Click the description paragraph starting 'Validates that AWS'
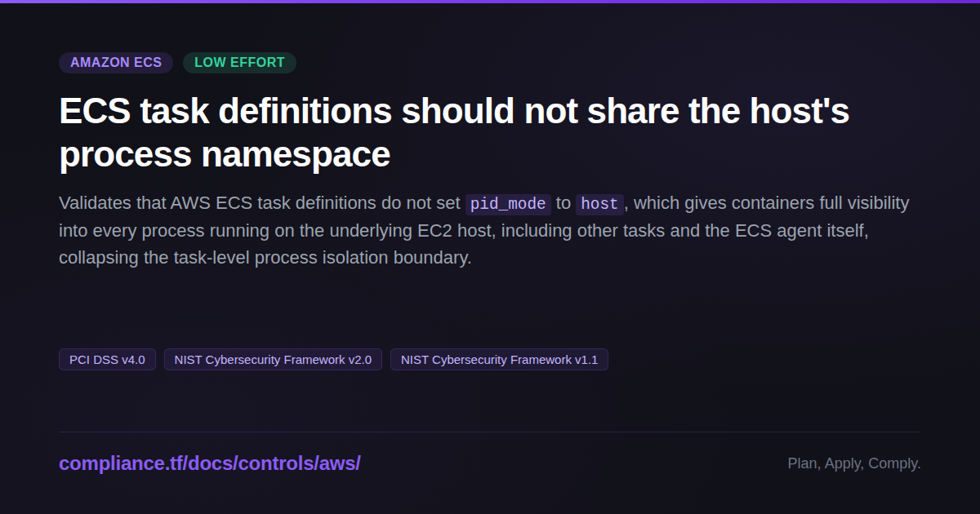Screen dimensions: 980x514 point(484,231)
